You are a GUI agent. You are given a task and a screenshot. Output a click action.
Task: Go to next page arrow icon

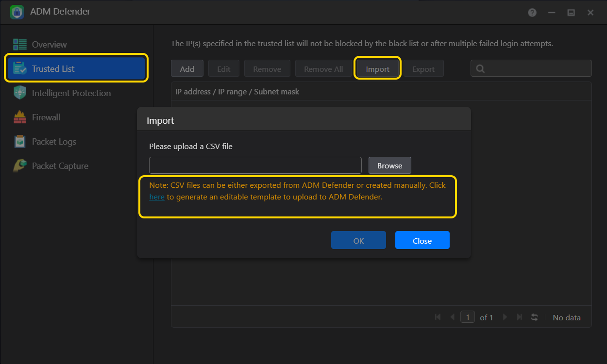(505, 317)
